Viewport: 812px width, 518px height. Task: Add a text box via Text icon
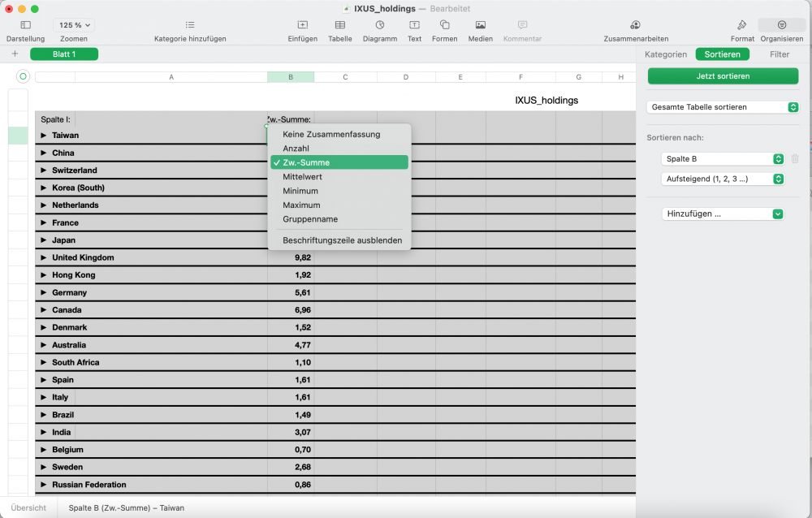(414, 25)
